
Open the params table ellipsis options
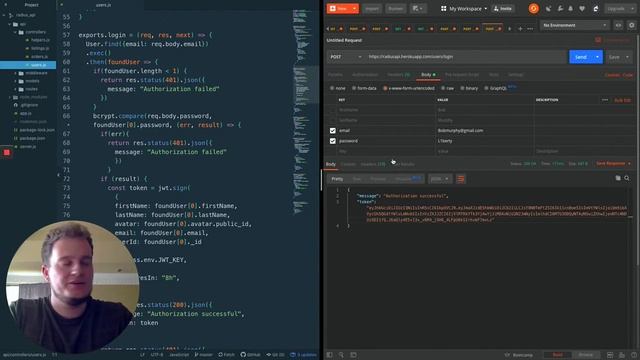pyautogui.click(x=605, y=100)
